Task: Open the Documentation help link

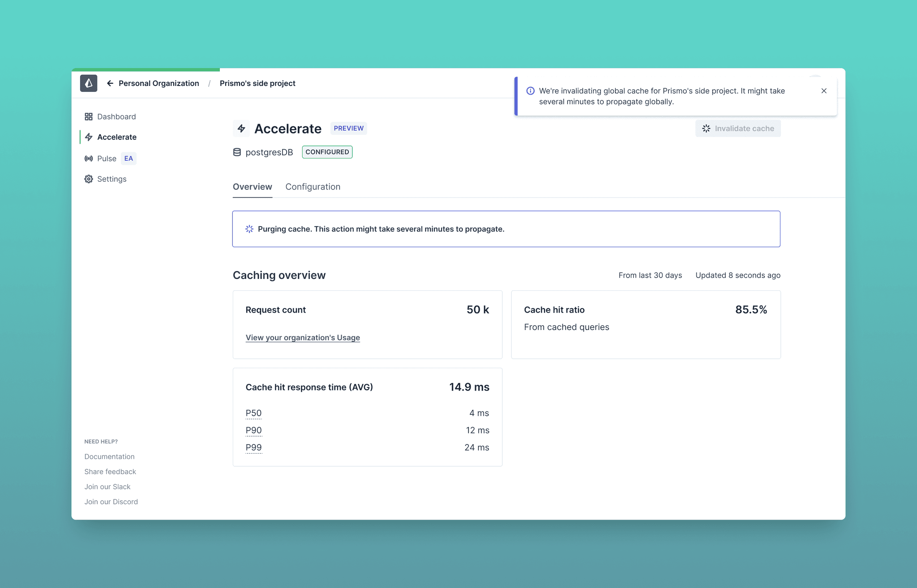Action: (109, 456)
